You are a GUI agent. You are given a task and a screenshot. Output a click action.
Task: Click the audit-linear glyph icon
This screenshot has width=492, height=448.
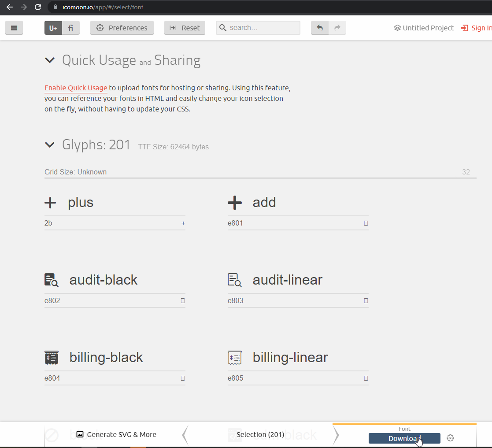235,280
